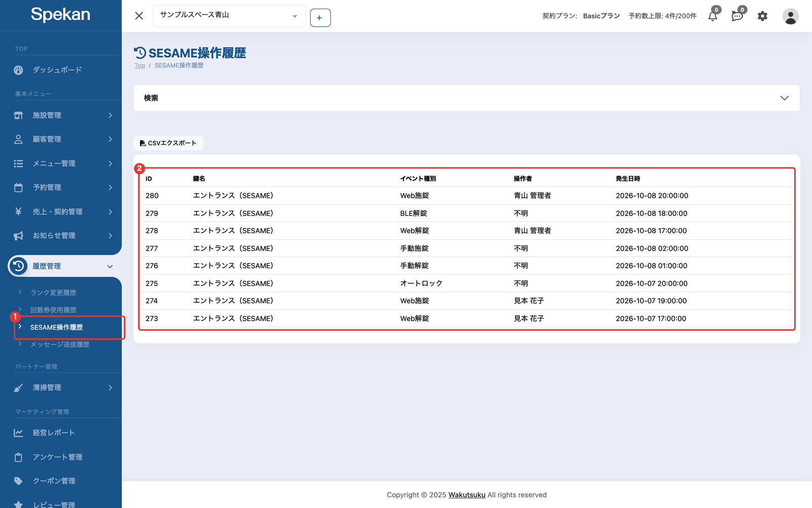
Task: Go to ダッシュボード in the sidebar
Action: (61, 70)
